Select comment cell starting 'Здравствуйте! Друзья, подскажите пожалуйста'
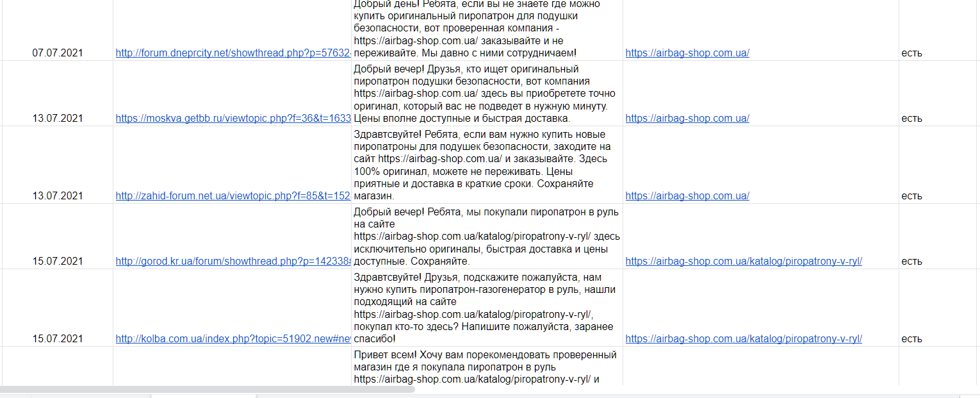The width and height of the screenshot is (980, 398). pyautogui.click(x=487, y=308)
